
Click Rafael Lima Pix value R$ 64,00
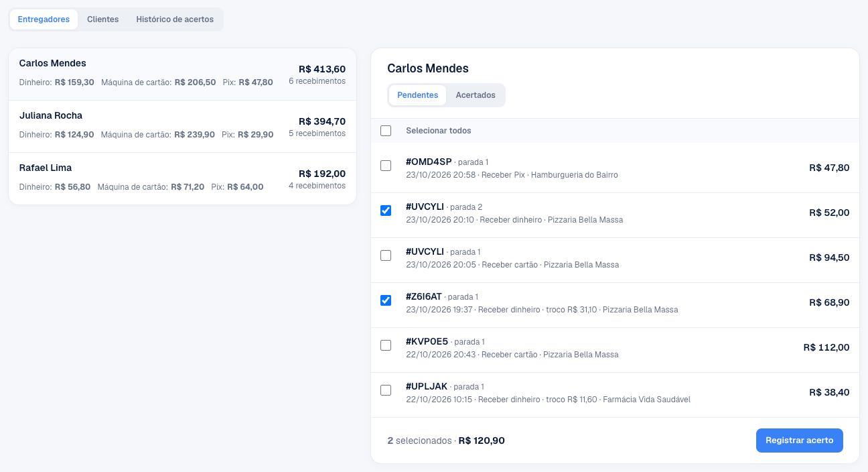click(x=245, y=187)
